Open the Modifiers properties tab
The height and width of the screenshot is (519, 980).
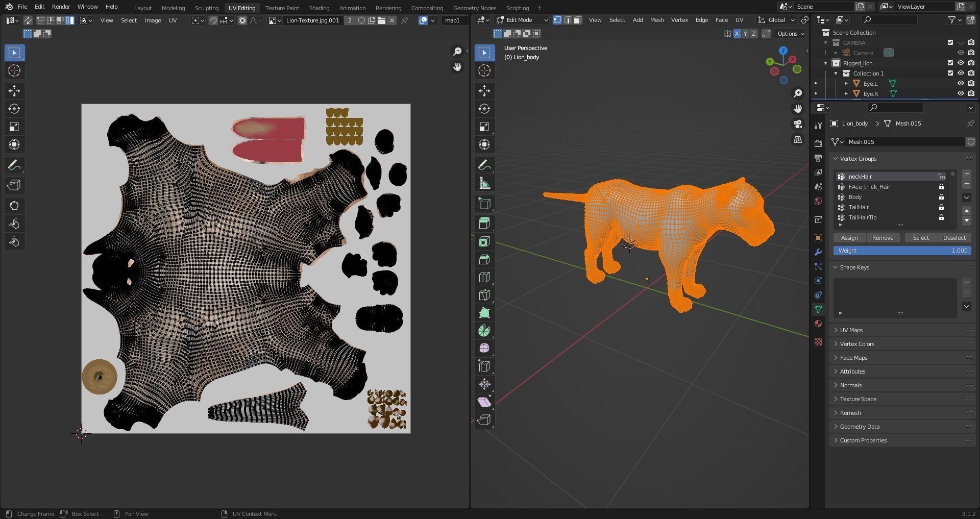[x=818, y=252]
